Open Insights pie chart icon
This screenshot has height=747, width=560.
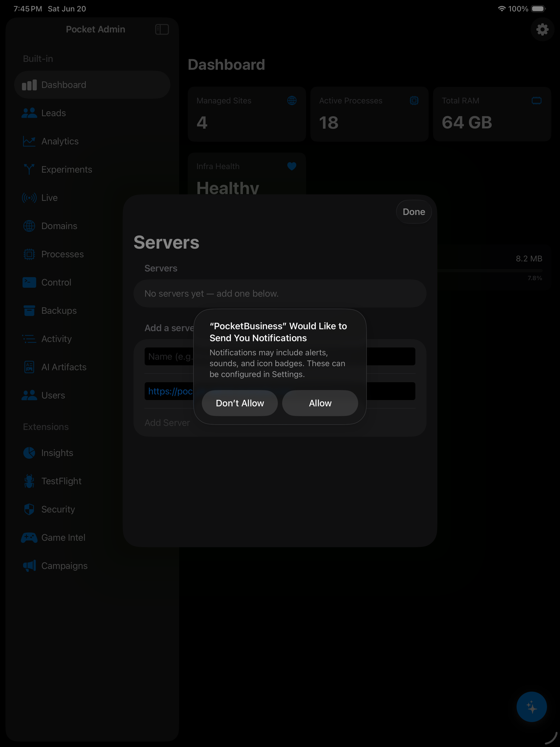[29, 452]
